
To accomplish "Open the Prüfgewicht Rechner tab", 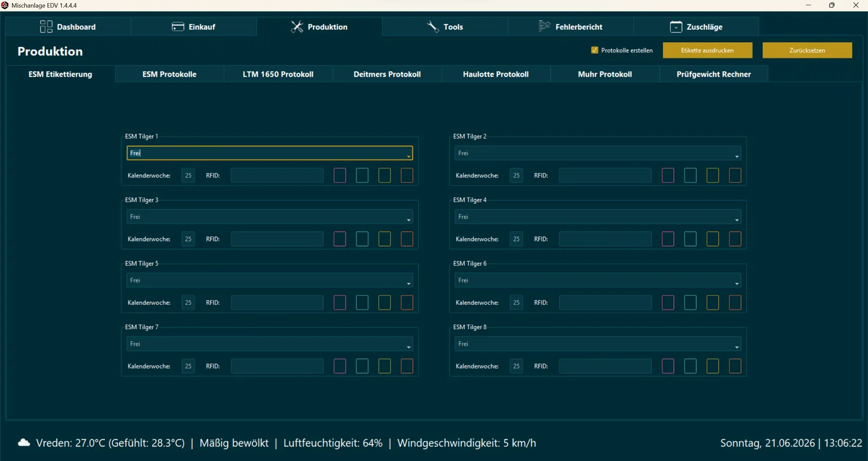I will (714, 74).
